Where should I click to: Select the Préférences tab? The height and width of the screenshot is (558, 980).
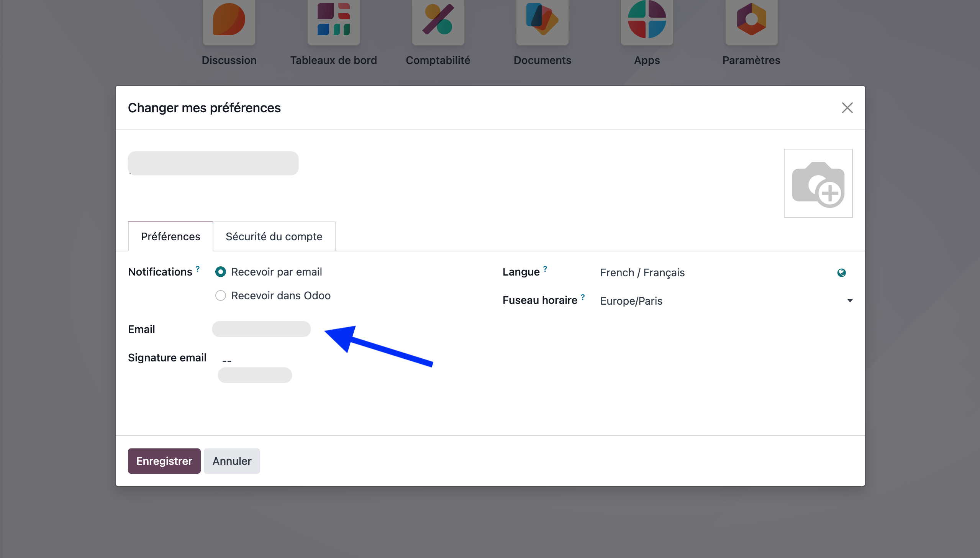click(x=170, y=236)
